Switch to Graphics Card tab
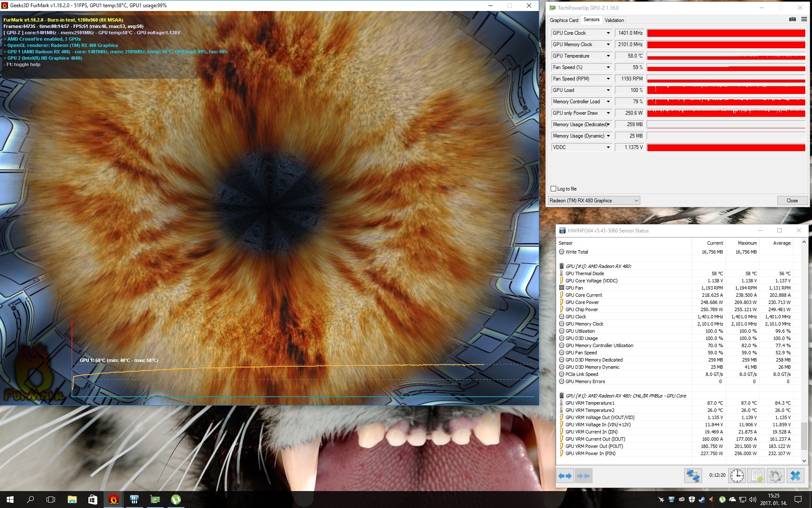 pyautogui.click(x=564, y=20)
